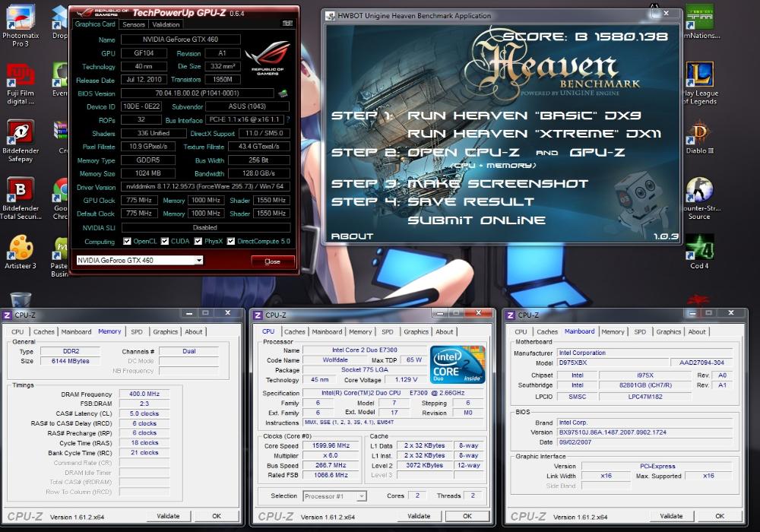Click Memory Size 6144 MBytes value

(70, 361)
